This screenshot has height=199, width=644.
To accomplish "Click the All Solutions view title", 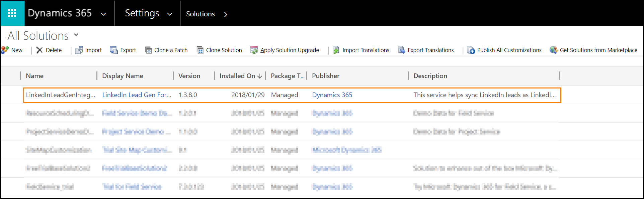I will (x=38, y=35).
